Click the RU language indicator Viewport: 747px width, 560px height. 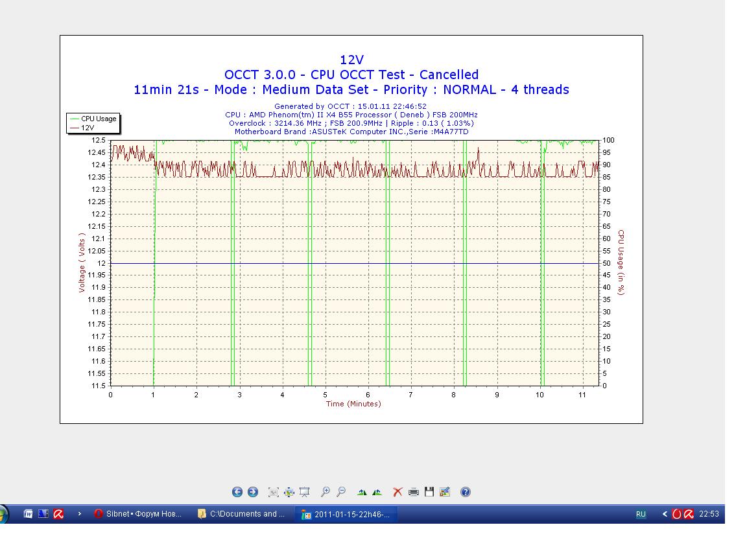641,514
